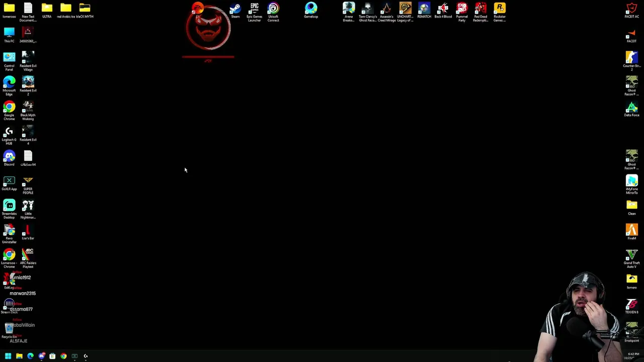The width and height of the screenshot is (644, 362).
Task: Open the lomerooo folder on desktop
Action: pyautogui.click(x=9, y=11)
